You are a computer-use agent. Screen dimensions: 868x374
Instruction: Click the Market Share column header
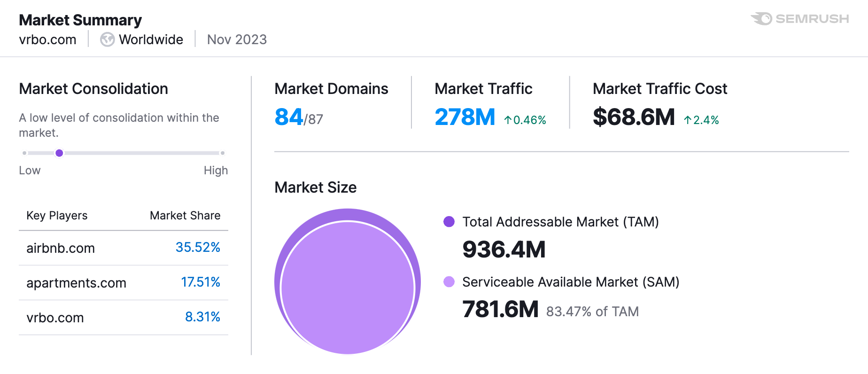tap(185, 216)
